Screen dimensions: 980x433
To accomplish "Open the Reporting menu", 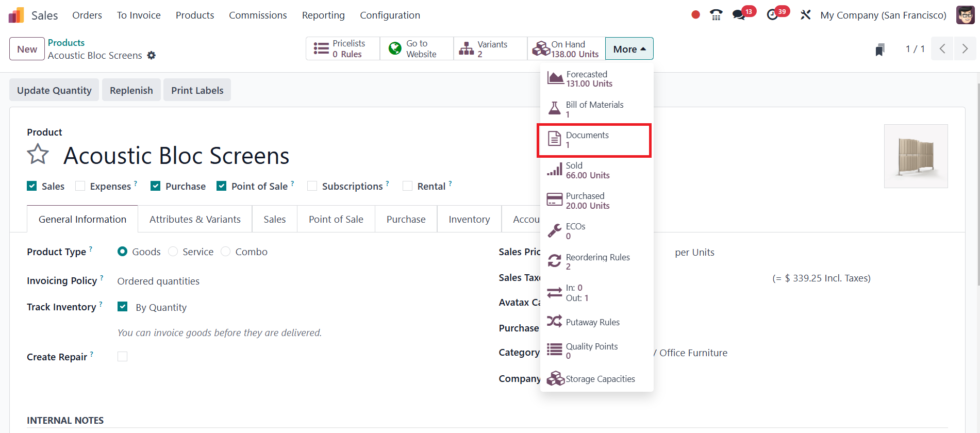I will 323,15.
